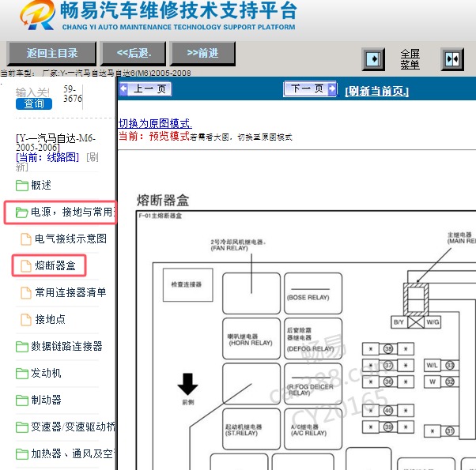Click the 熔断器盒 heading above the diagram
This screenshot has height=470, width=476.
click(163, 201)
